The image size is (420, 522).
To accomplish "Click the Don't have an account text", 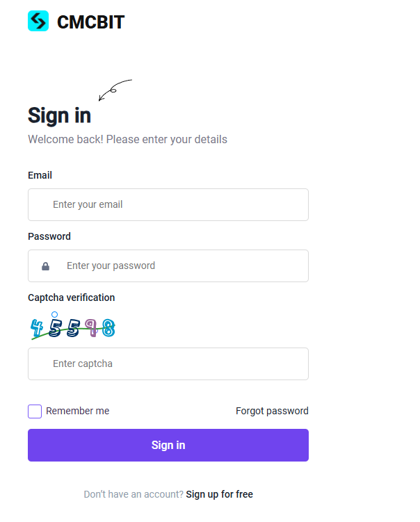I will pyautogui.click(x=134, y=494).
